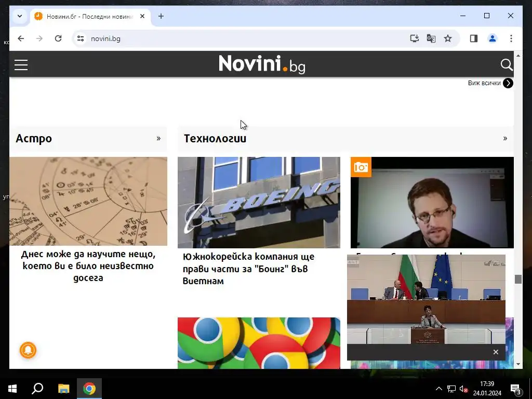Open a new tab
The width and height of the screenshot is (532, 399).
point(161,16)
